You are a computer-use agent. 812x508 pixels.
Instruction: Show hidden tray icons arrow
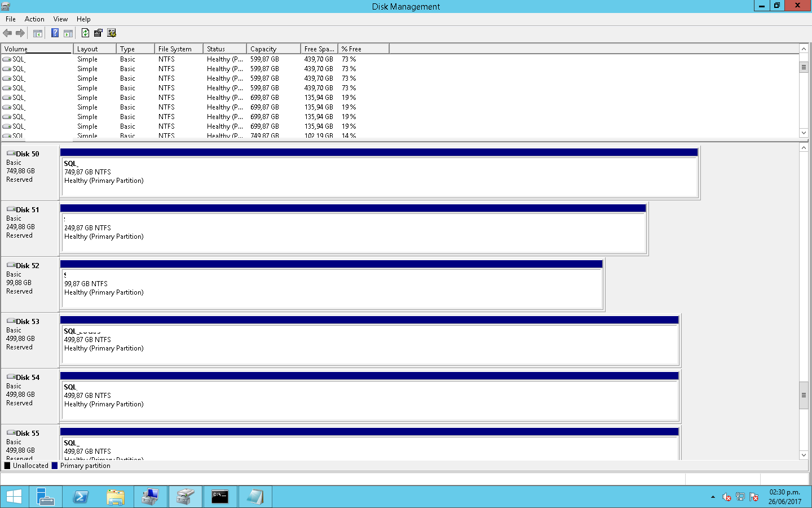pyautogui.click(x=713, y=497)
